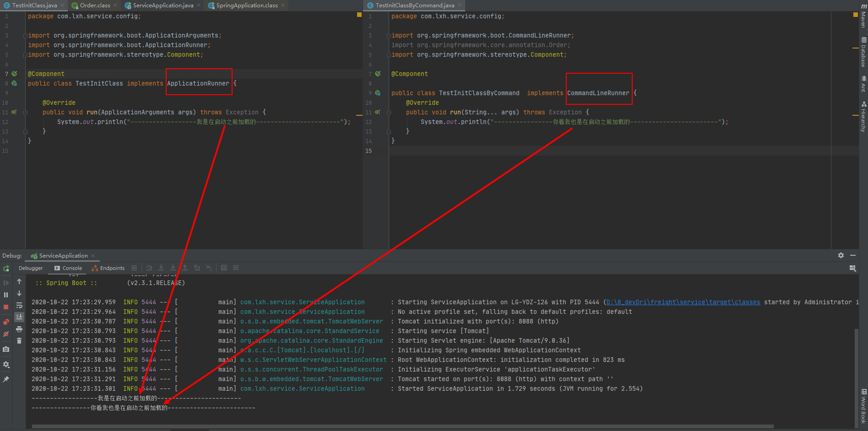The height and width of the screenshot is (431, 868).
Task: Open the target\classes path link in console
Action: pos(683,302)
